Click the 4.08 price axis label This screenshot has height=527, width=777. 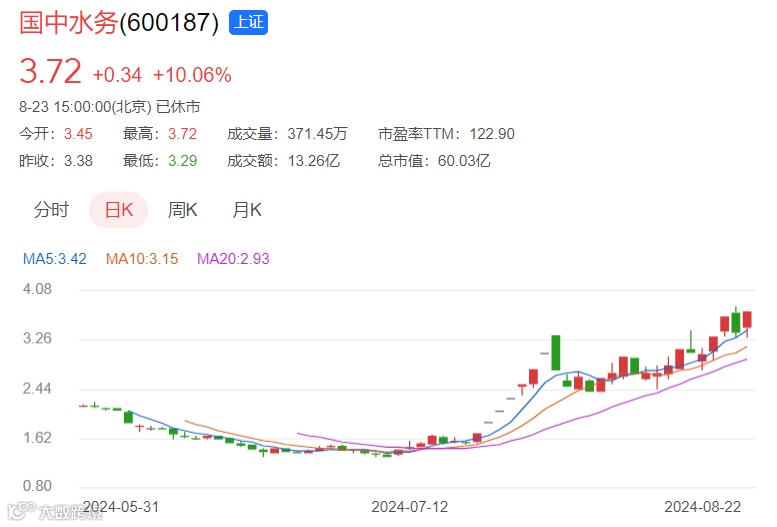click(x=37, y=289)
